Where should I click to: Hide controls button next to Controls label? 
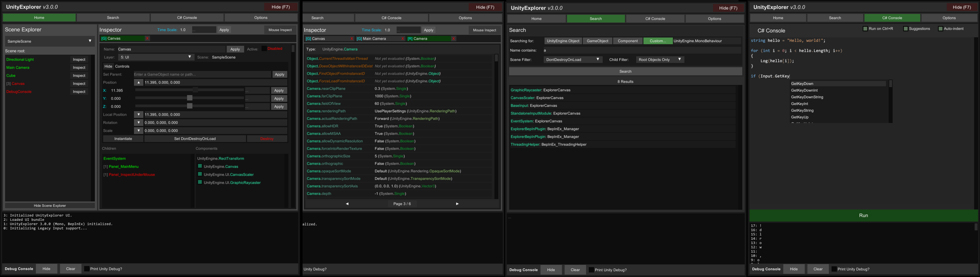click(x=108, y=66)
